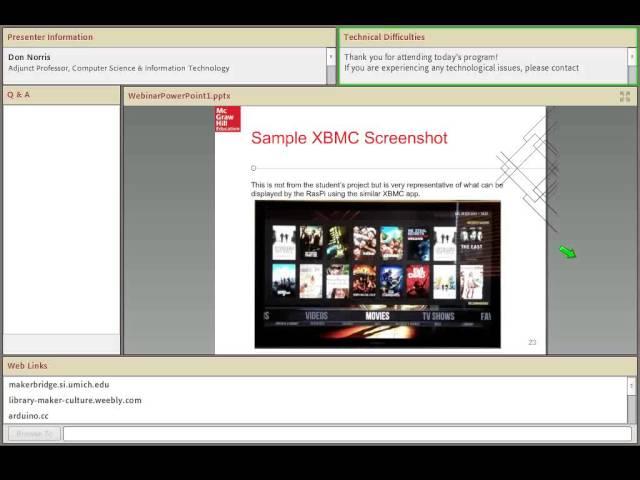Click the Adjunct Professor description text
Screen dimensions: 640x480
[119, 68]
